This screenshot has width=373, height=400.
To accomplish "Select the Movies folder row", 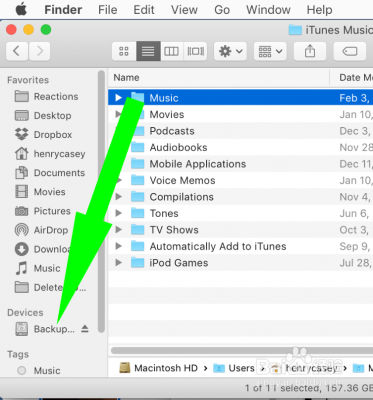I will tap(241, 114).
